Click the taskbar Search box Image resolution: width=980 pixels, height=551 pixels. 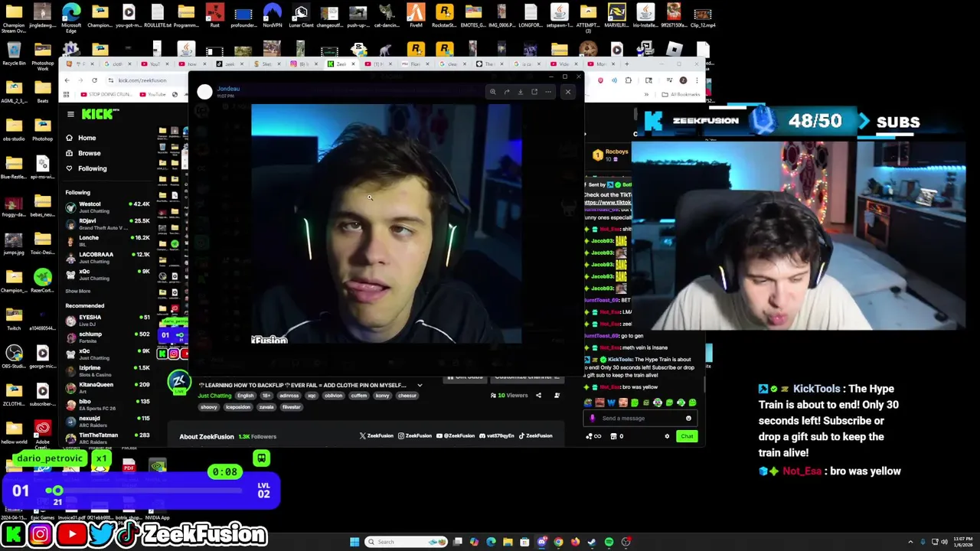(407, 542)
